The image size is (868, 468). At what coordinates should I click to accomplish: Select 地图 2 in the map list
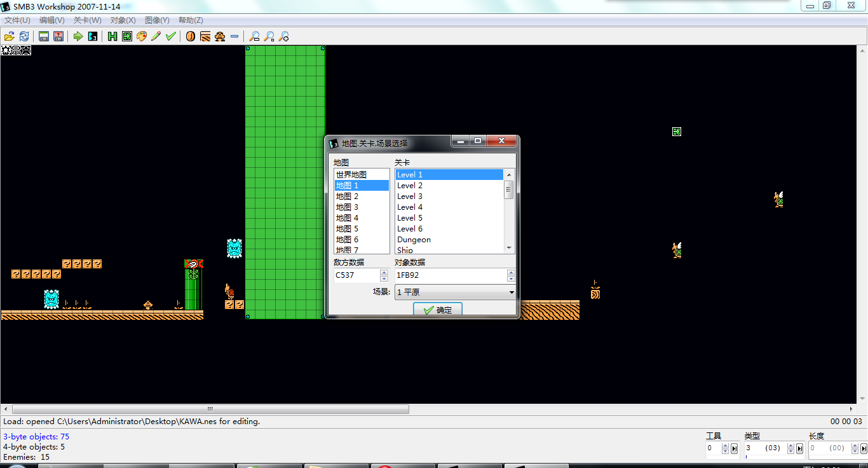click(362, 196)
